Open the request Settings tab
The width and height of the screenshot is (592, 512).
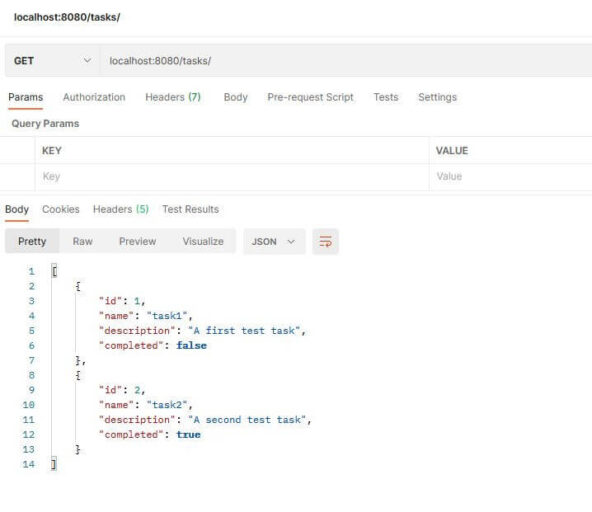(437, 97)
